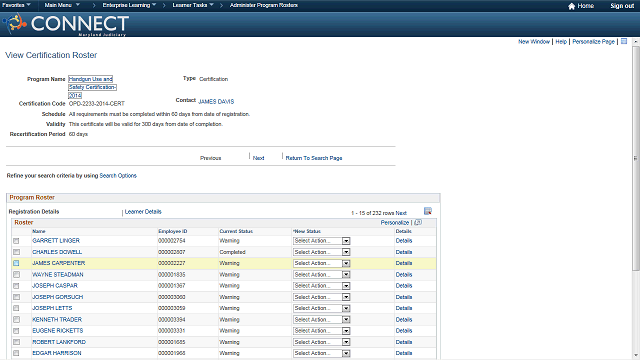Open the Search Options link
This screenshot has width=640, height=360.
pos(118,176)
